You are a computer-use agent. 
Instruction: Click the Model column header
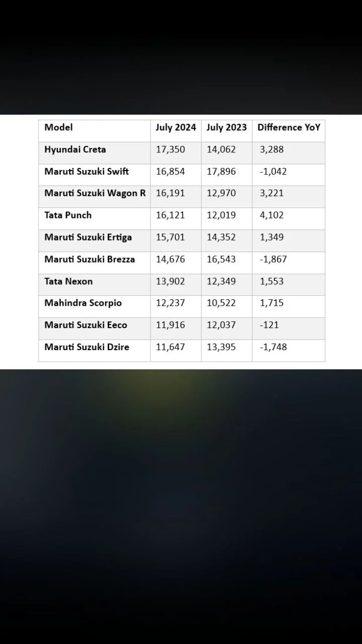pos(59,127)
